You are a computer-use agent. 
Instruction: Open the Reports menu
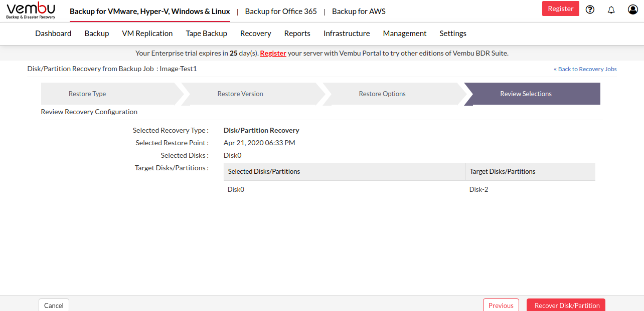point(297,34)
